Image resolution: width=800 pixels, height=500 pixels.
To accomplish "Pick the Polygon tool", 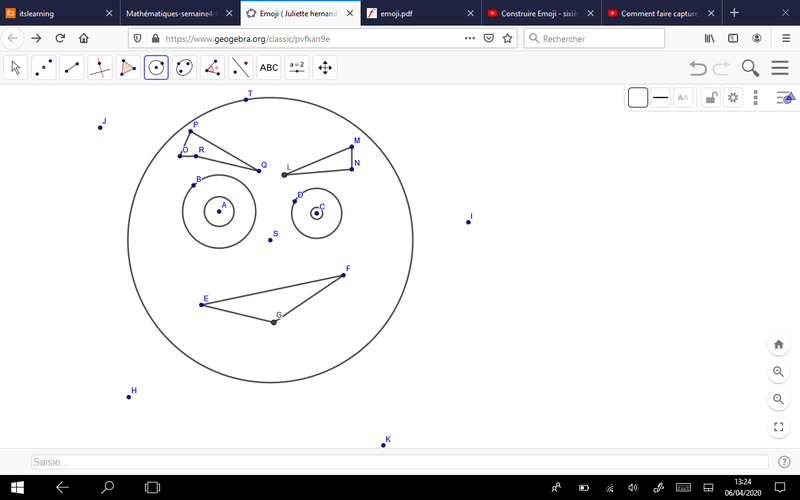I will (x=128, y=68).
